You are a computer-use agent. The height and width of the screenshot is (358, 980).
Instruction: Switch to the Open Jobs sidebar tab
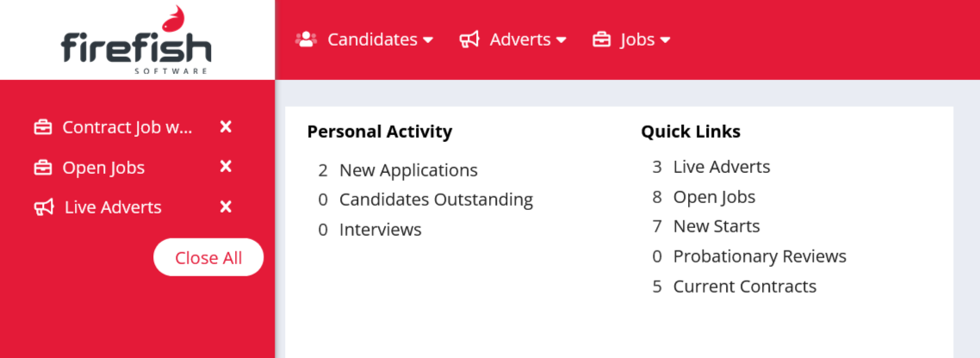coord(103,168)
